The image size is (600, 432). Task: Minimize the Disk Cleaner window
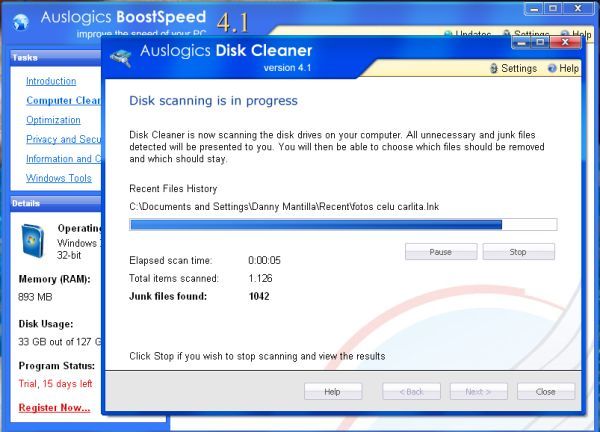tap(521, 42)
